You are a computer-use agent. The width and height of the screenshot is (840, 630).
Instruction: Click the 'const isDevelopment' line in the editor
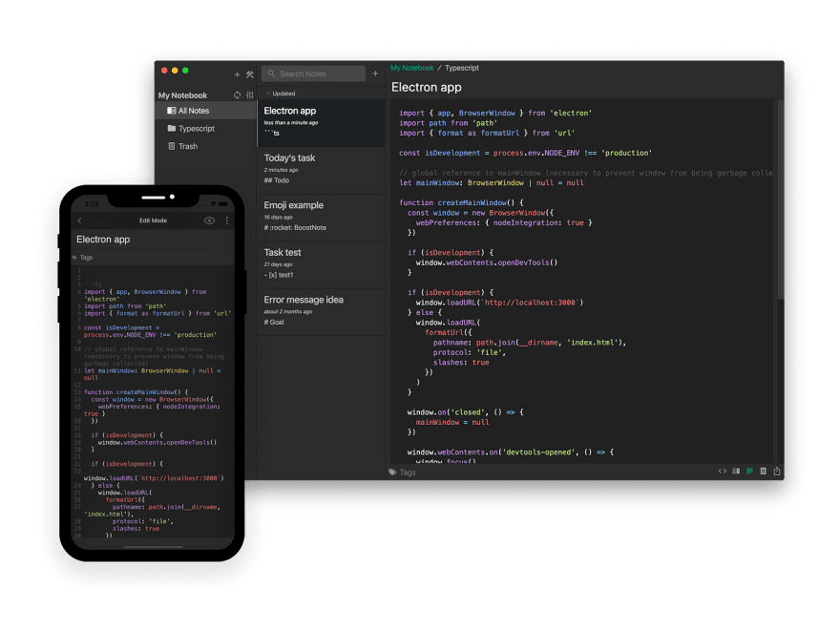point(525,153)
